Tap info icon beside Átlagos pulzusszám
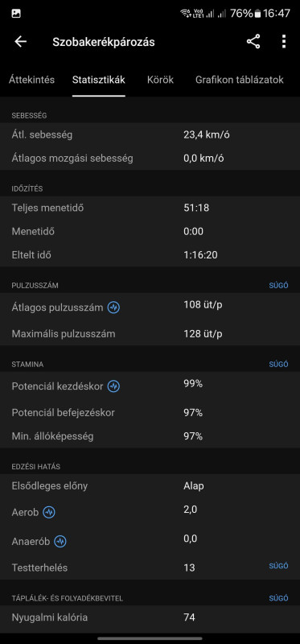This screenshot has height=644, width=300. (113, 308)
